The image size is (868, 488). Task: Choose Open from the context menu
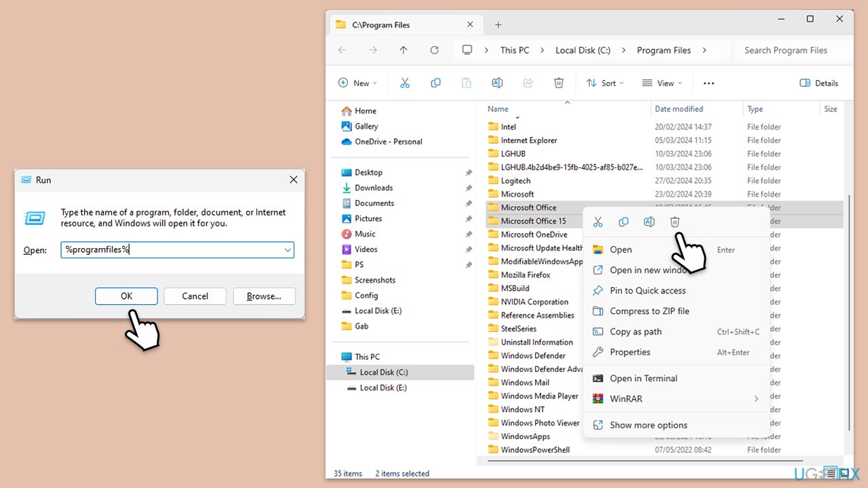[676, 249]
